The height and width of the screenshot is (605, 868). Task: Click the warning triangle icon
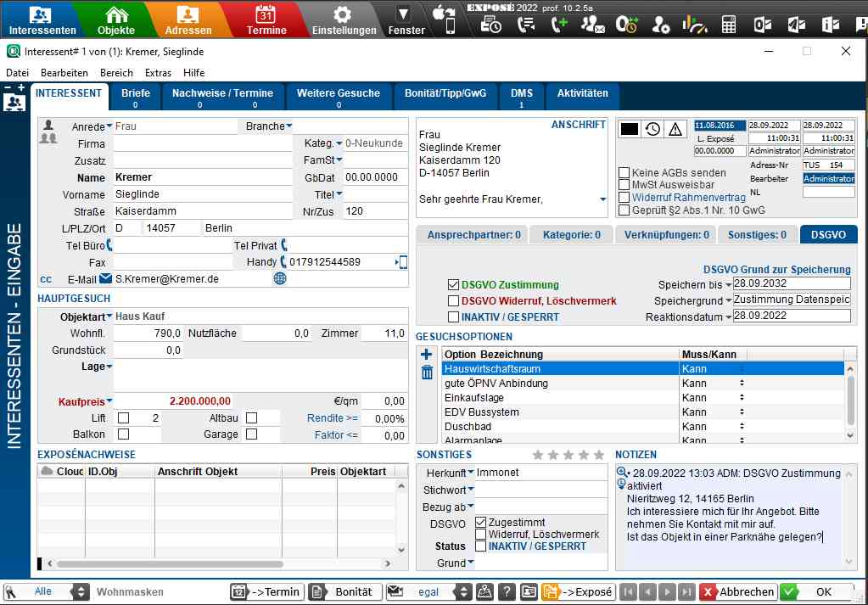click(675, 129)
